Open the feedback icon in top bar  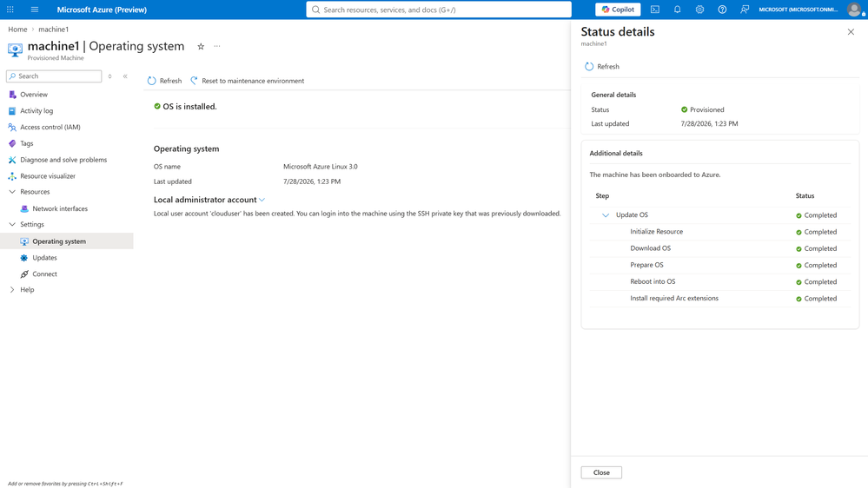coord(745,10)
